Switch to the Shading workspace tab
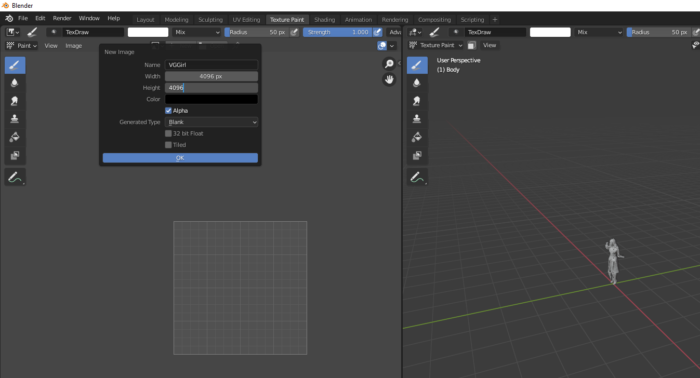 325,20
